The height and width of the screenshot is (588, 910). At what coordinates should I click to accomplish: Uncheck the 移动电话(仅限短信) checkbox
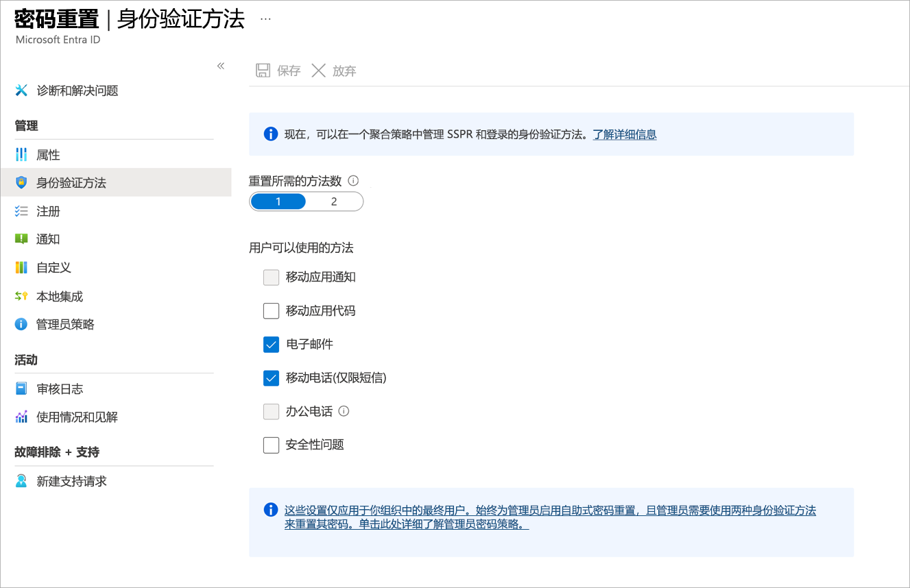[x=271, y=378]
